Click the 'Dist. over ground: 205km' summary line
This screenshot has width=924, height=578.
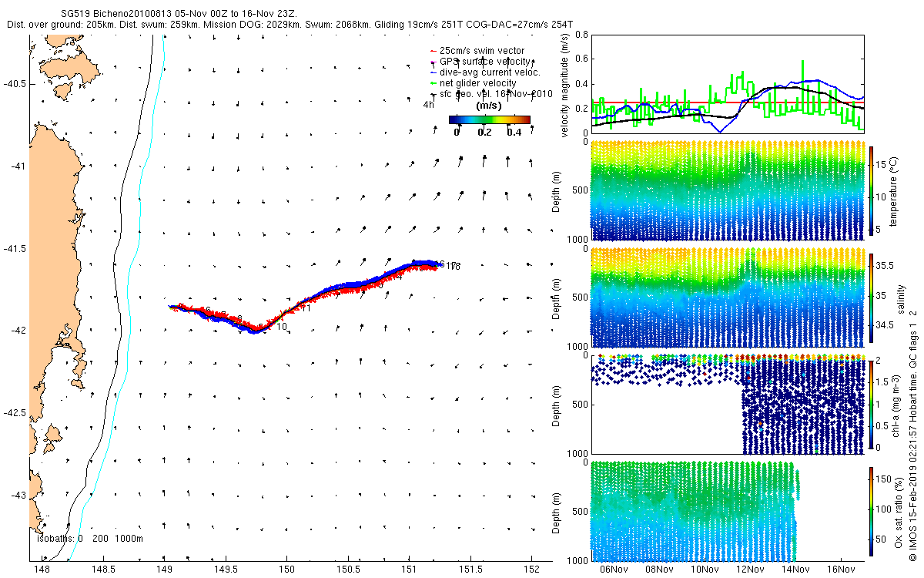tap(289, 25)
